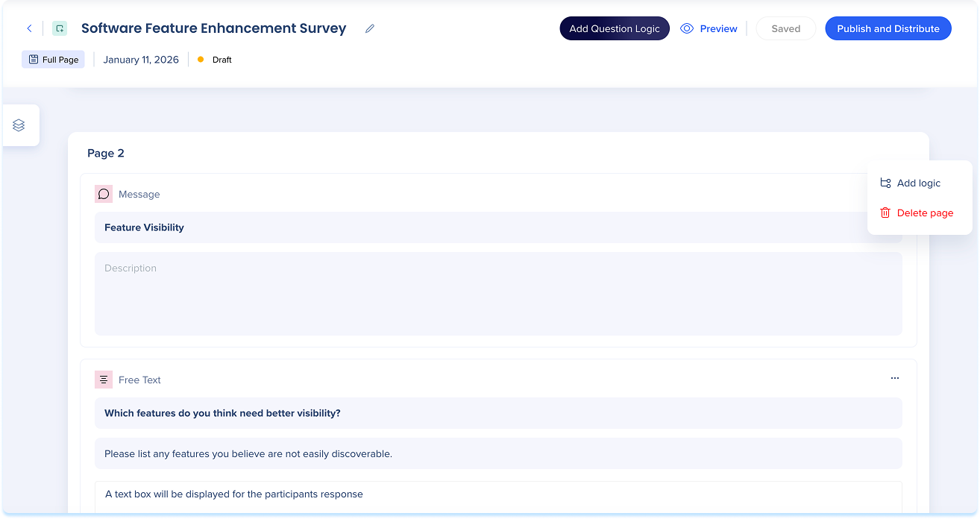Screen dimensions: 980x519
Task: Edit the question about feature visibility
Action: click(x=497, y=413)
